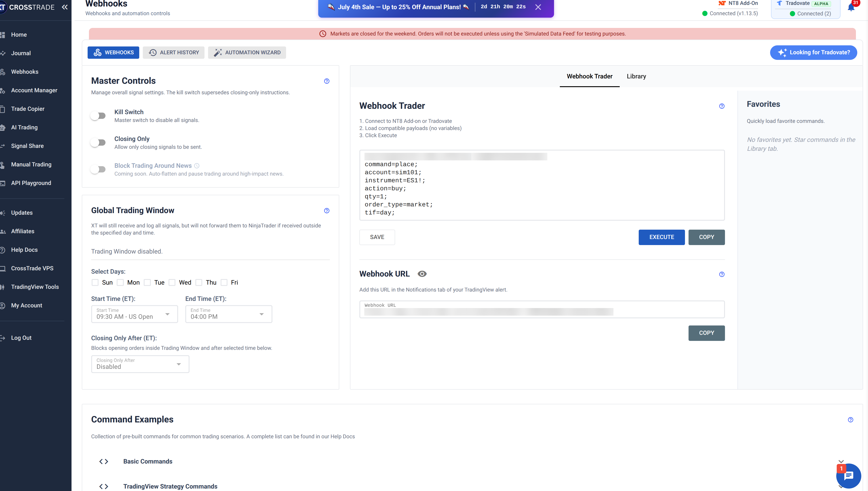Click info icon beside Block Trading Around News
This screenshot has height=491, width=868.
tap(197, 166)
